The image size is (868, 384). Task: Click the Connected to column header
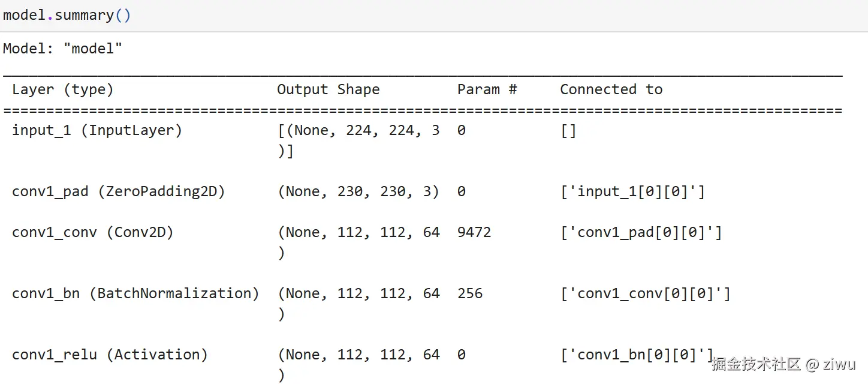[x=611, y=90]
